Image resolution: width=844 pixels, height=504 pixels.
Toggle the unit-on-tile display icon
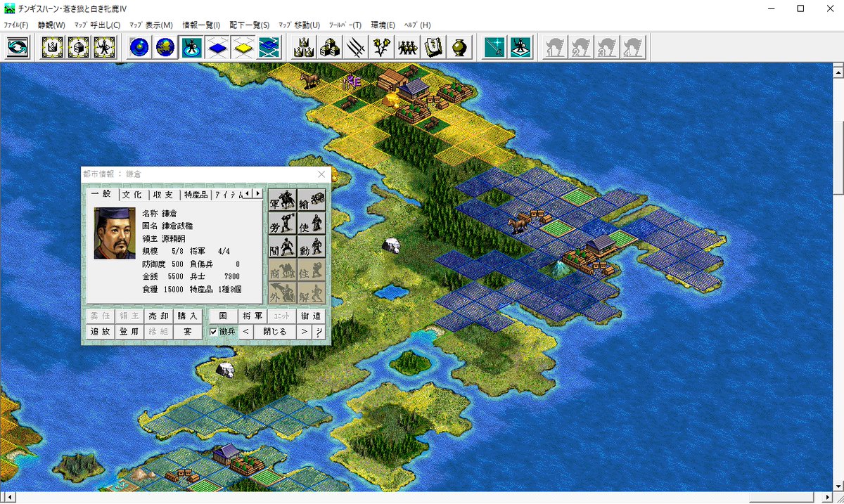point(191,47)
